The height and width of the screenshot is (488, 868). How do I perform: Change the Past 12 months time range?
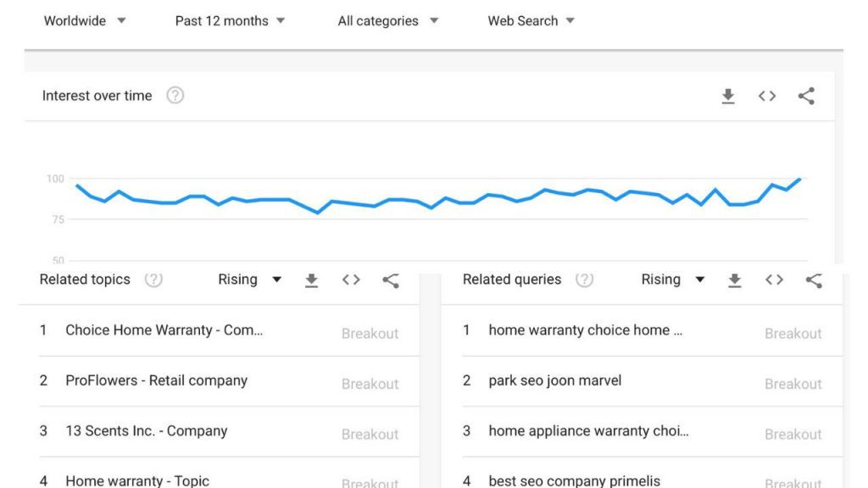[x=230, y=21]
